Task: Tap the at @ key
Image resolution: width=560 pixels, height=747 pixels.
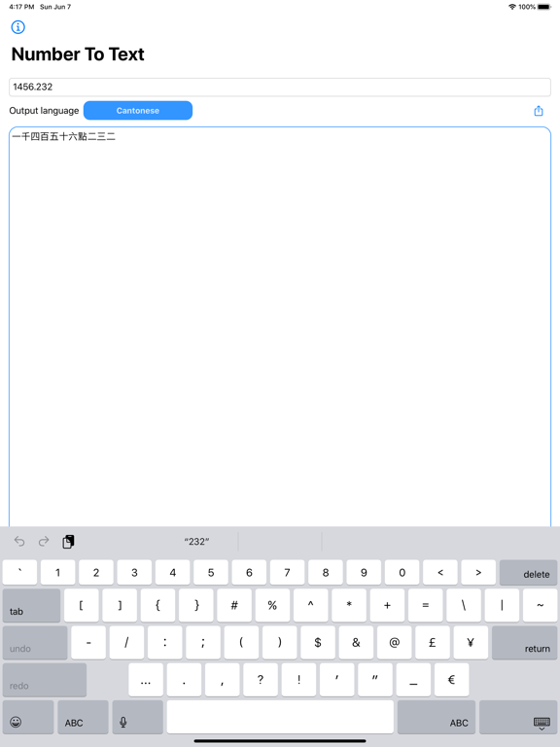Action: [x=395, y=643]
